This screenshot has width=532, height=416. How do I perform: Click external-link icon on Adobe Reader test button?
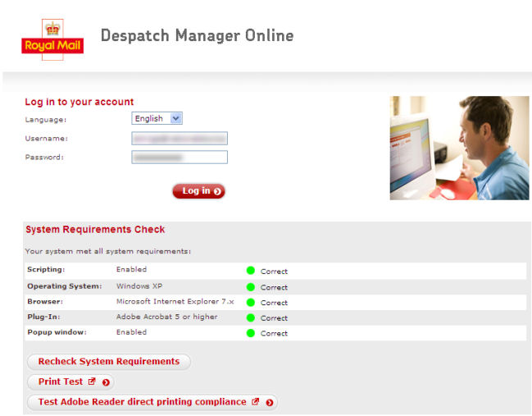[255, 402]
